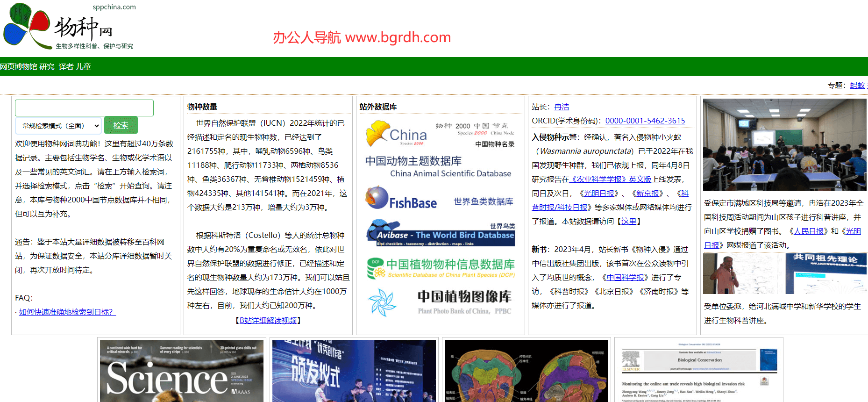Open the 中国植物图像库 PPBC logo
This screenshot has width=868, height=402.
[440, 302]
